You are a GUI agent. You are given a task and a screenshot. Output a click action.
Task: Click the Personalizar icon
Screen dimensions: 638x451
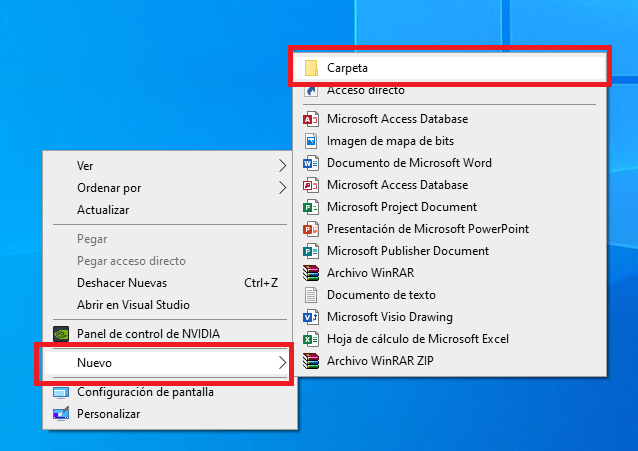click(x=61, y=414)
